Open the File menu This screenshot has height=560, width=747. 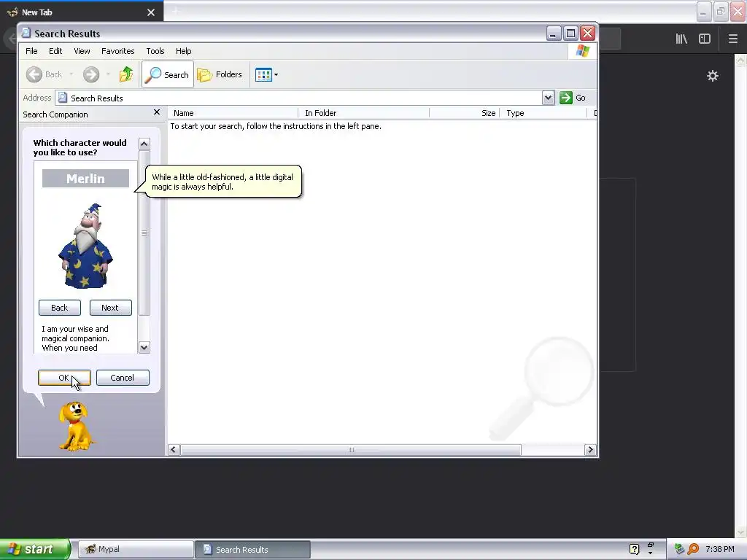31,51
